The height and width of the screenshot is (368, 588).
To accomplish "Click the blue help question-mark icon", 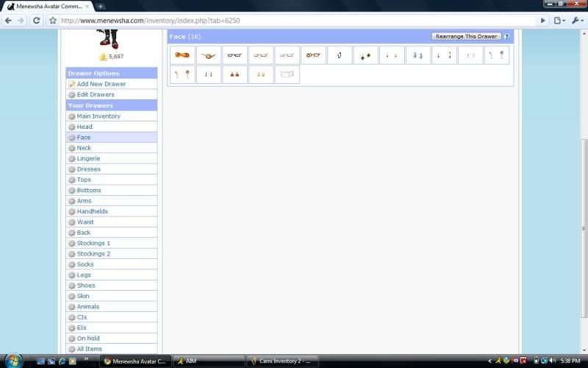I will pos(506,36).
